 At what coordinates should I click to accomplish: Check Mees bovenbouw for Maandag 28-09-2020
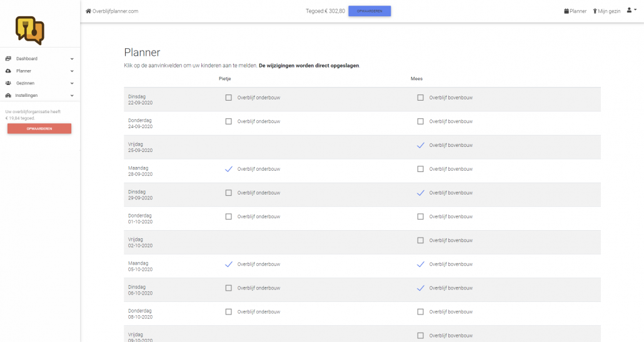pos(420,169)
